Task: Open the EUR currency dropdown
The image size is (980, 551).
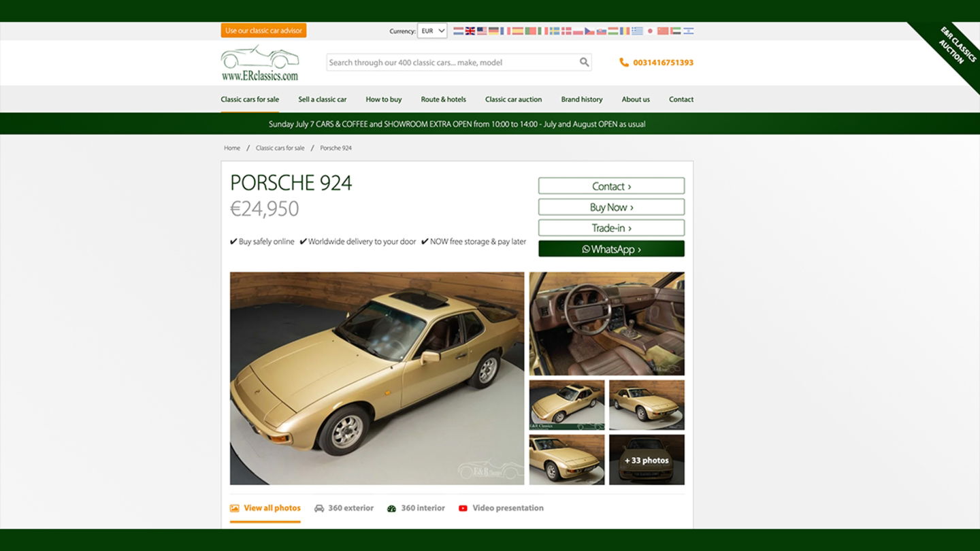Action: [432, 31]
